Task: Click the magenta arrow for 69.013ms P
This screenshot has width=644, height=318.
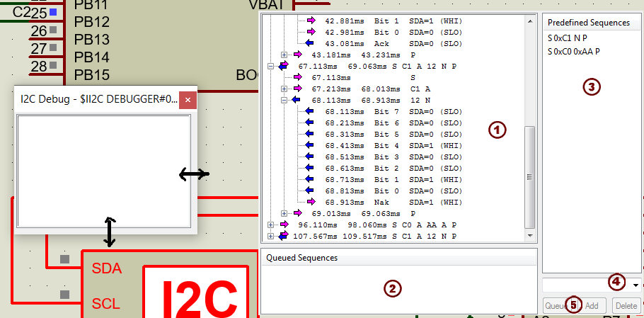Action: [297, 213]
